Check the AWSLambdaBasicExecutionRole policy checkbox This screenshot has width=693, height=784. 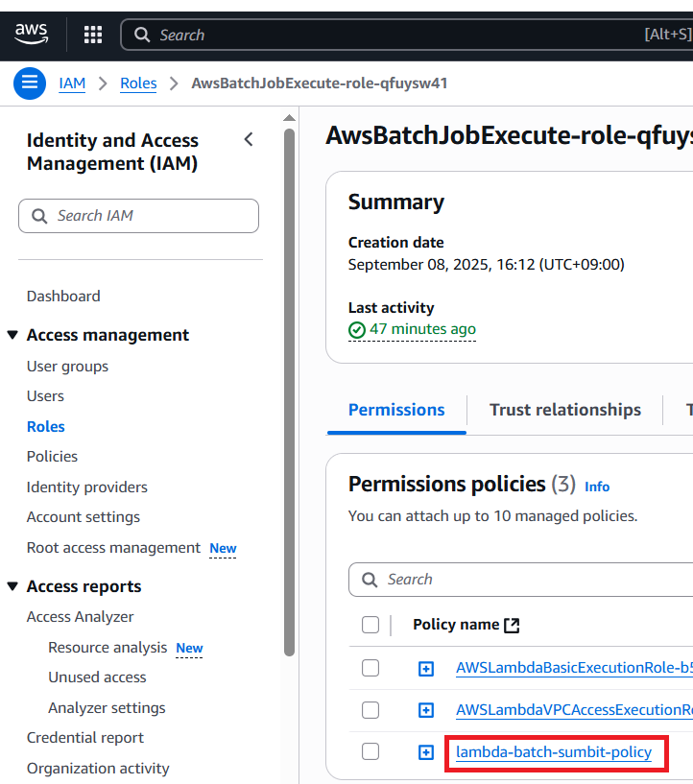tap(370, 668)
